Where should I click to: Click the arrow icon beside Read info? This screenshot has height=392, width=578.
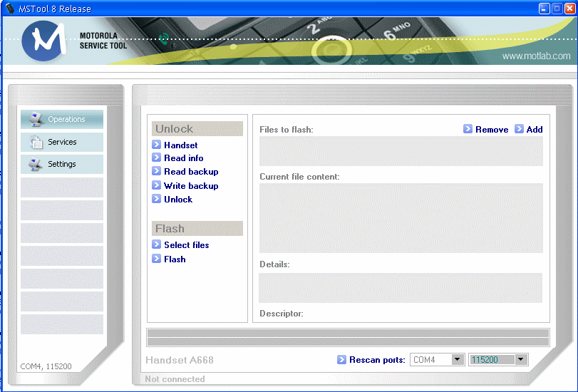(156, 158)
